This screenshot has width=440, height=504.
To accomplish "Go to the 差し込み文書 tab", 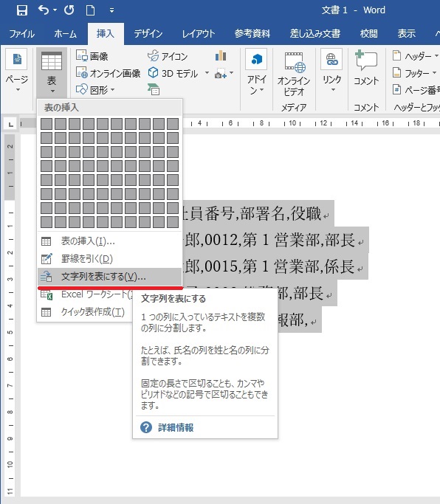I will point(315,33).
